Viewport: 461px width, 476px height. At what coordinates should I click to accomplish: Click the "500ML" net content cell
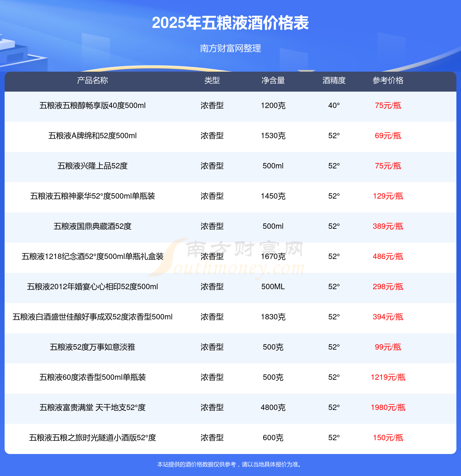(x=273, y=287)
